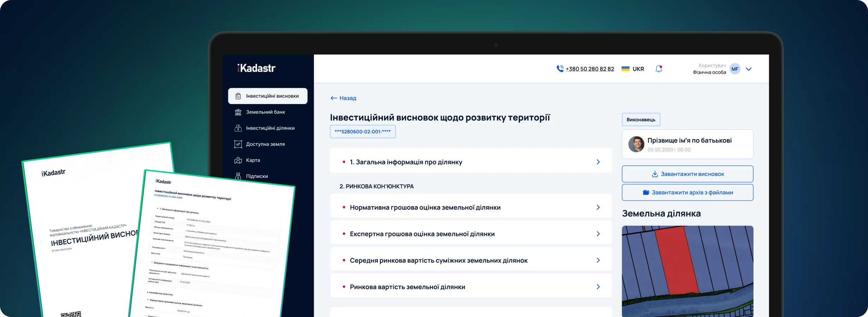Go to Підписки in the sidebar
Viewport: 868px width, 317px height.
point(257,176)
